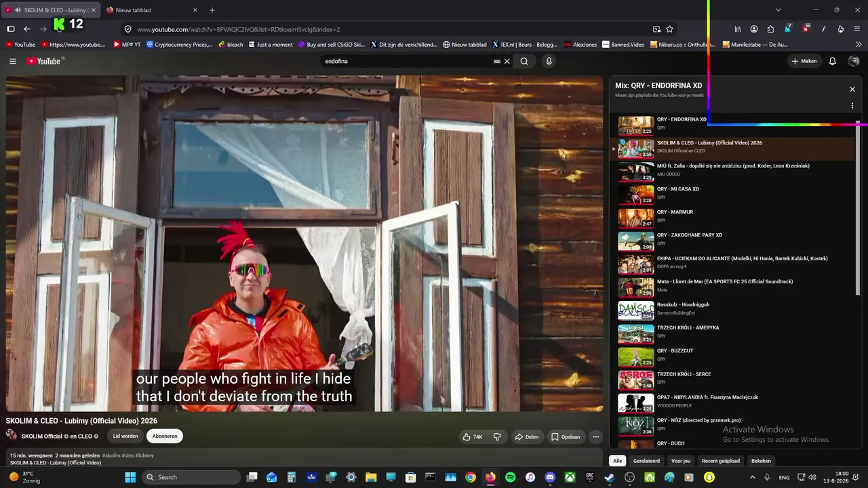
Task: Open the MP# YT bookmark
Action: (127, 45)
